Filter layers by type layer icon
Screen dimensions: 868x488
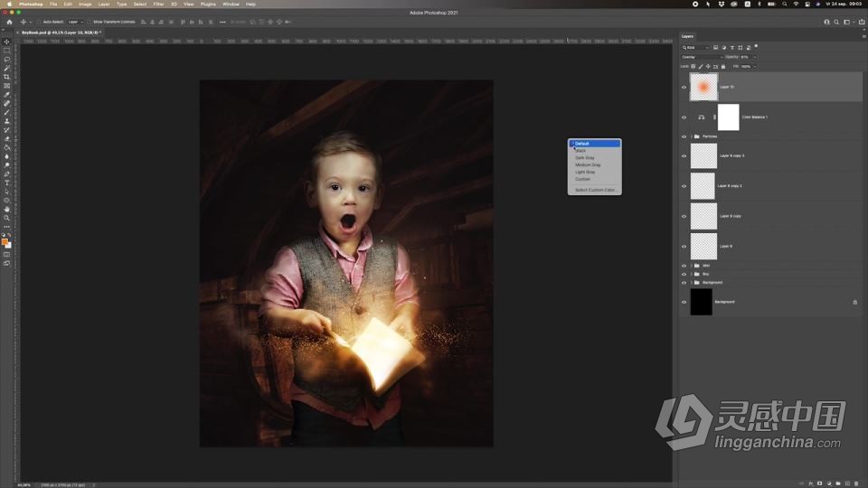pyautogui.click(x=731, y=48)
